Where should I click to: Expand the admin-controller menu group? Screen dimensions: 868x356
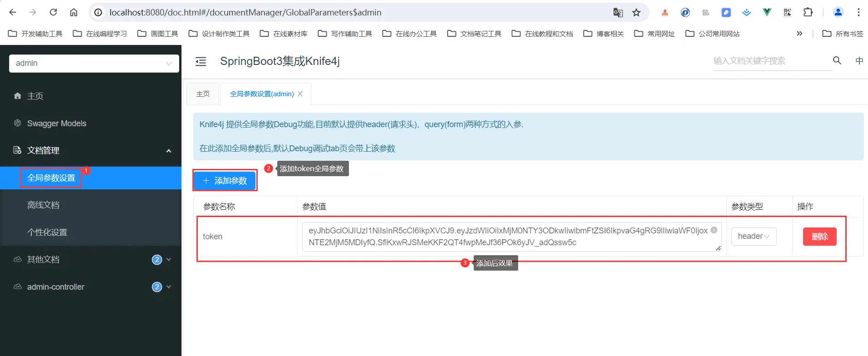[x=91, y=287]
